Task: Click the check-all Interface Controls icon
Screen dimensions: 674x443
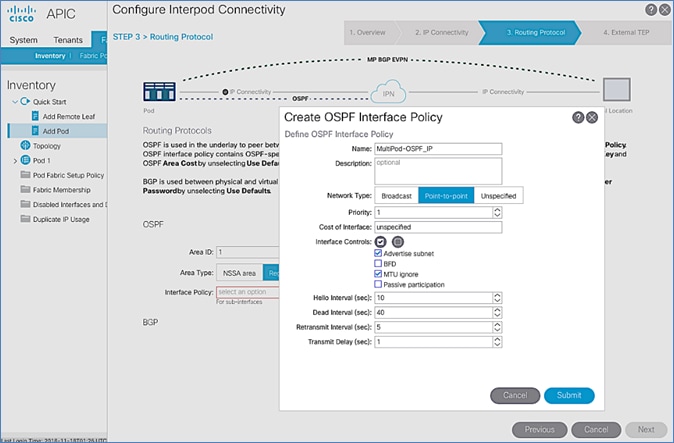Action: (x=380, y=242)
